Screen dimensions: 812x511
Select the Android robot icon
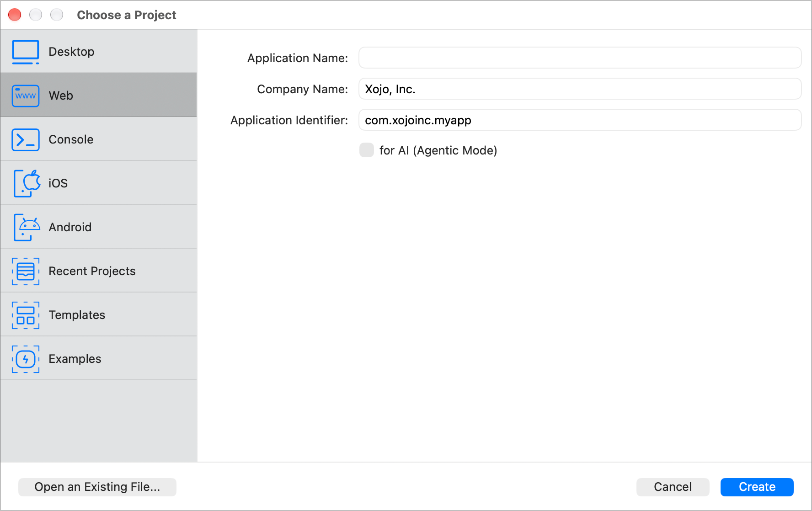coord(27,227)
